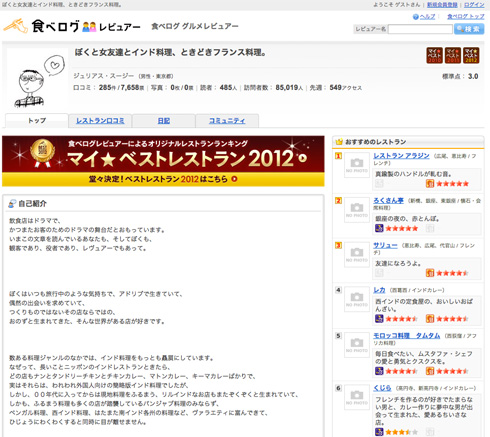Select the orange lunch icon on サリュー

coord(430,273)
